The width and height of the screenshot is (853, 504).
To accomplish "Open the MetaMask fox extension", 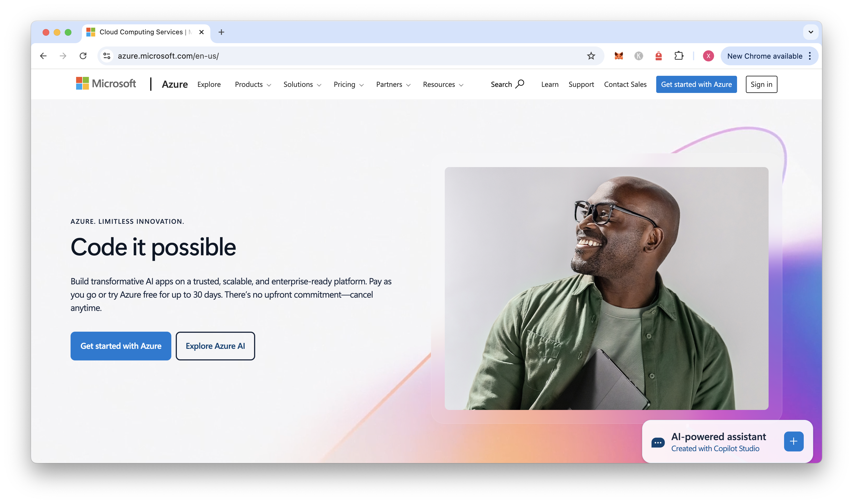I will click(619, 56).
